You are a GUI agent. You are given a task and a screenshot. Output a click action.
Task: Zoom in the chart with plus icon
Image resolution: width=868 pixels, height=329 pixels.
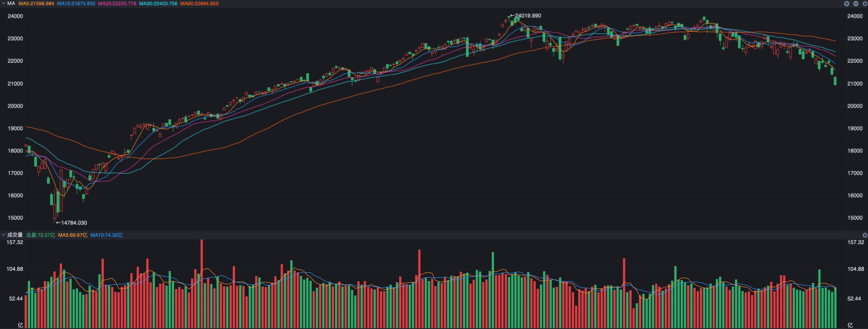846,4
